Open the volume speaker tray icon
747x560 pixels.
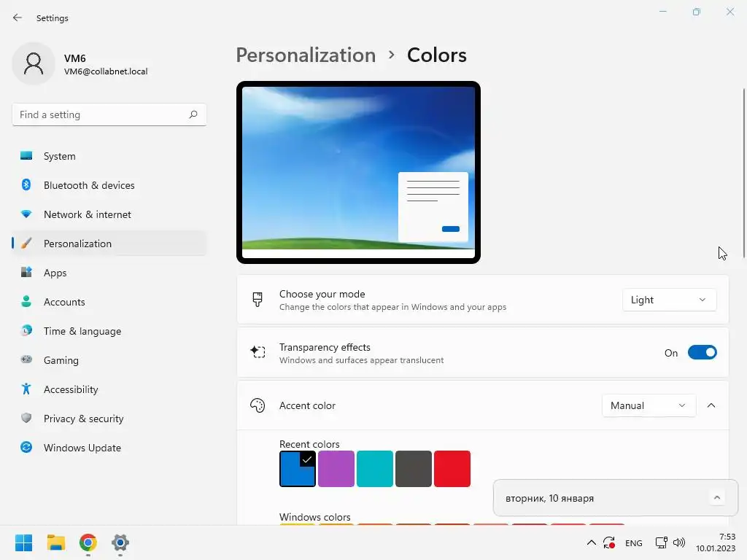pyautogui.click(x=679, y=542)
